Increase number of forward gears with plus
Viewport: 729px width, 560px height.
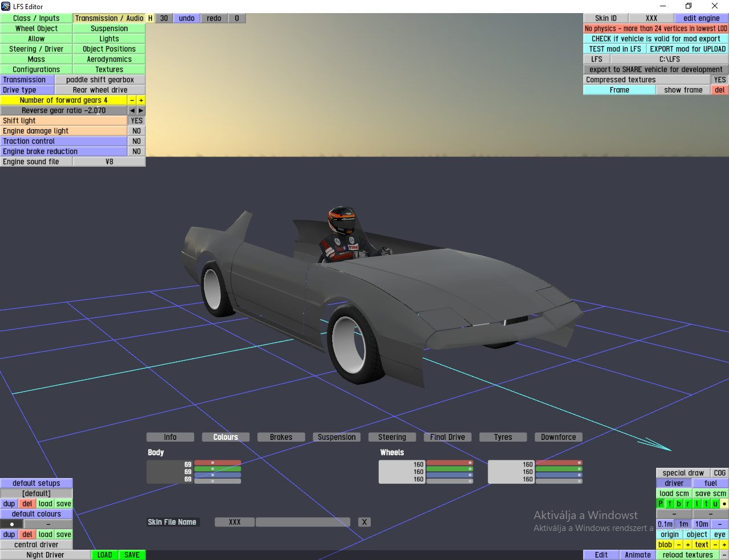click(x=141, y=100)
